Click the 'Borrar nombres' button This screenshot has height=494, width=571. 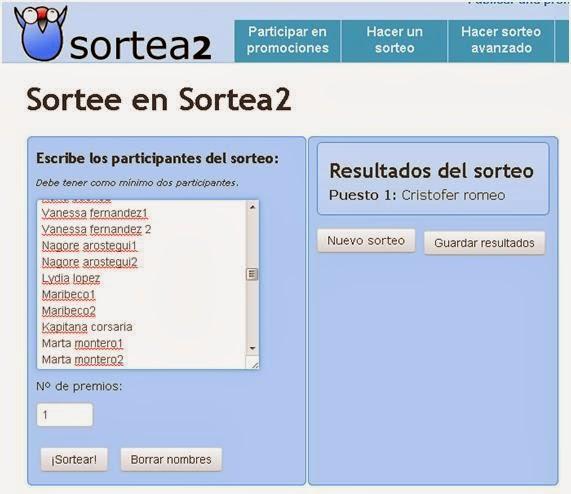[x=171, y=459]
